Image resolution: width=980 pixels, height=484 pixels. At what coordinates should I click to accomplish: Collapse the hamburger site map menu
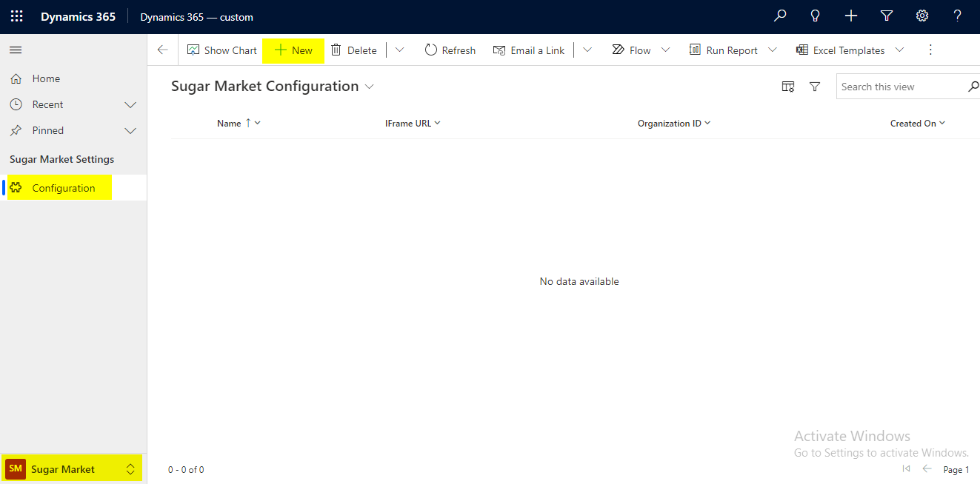pos(16,50)
